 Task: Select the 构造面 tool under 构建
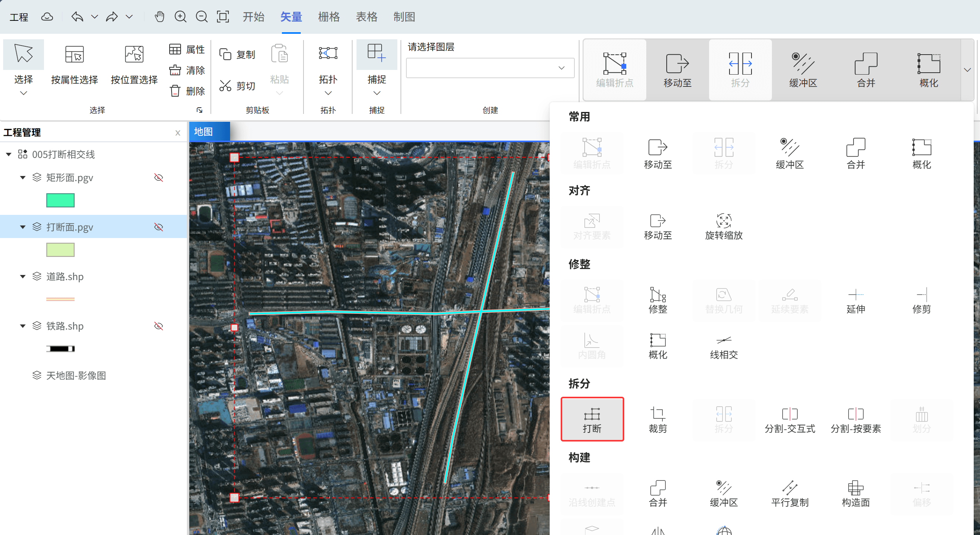point(856,494)
